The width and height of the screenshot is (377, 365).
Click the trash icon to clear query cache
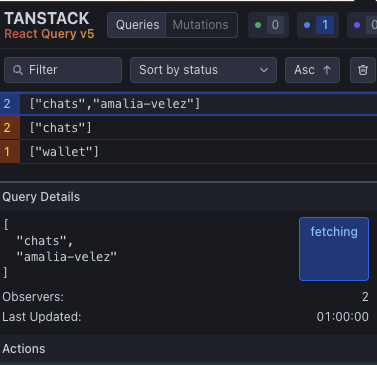363,70
